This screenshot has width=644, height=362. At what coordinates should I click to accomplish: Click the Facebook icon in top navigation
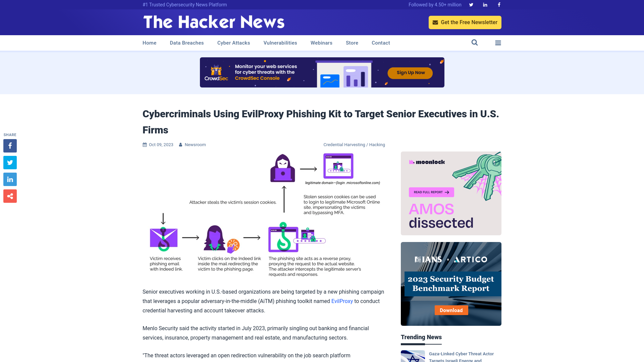(498, 4)
